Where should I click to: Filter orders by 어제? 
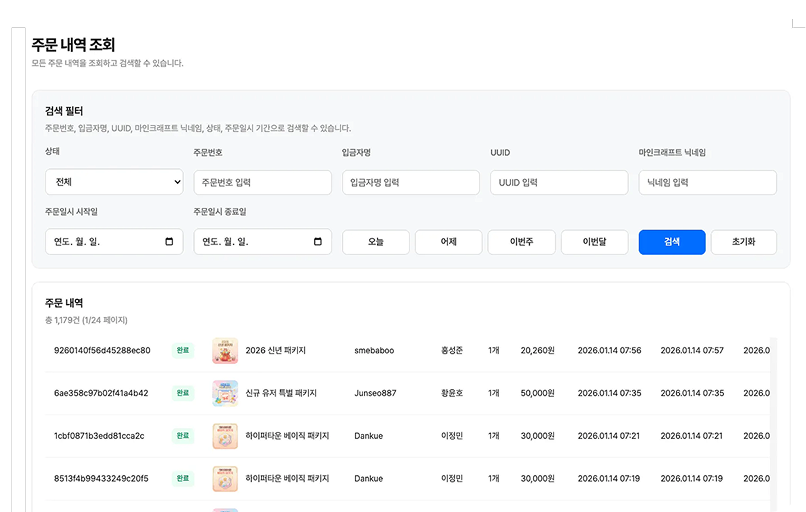point(449,242)
